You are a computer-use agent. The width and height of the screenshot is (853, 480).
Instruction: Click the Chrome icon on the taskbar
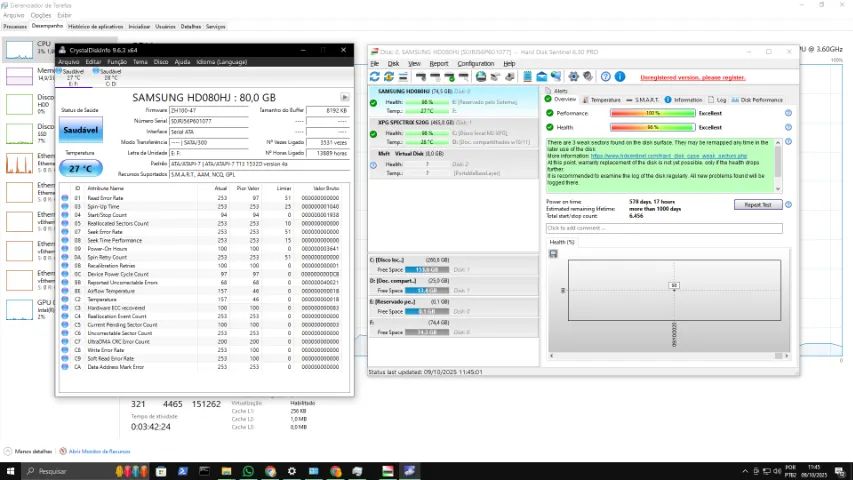pyautogui.click(x=270, y=471)
